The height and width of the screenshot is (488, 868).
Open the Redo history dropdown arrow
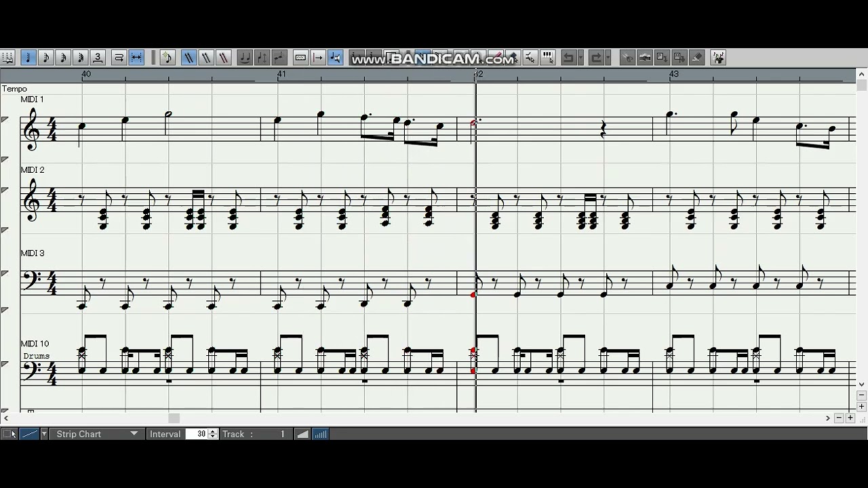click(x=608, y=58)
